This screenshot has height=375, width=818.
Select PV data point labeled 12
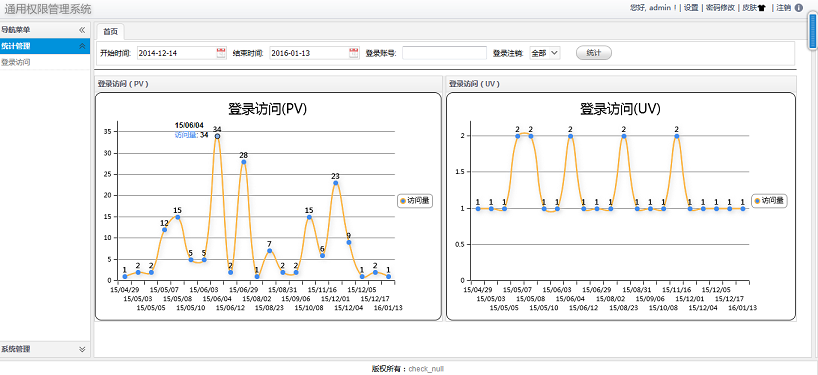coord(164,229)
